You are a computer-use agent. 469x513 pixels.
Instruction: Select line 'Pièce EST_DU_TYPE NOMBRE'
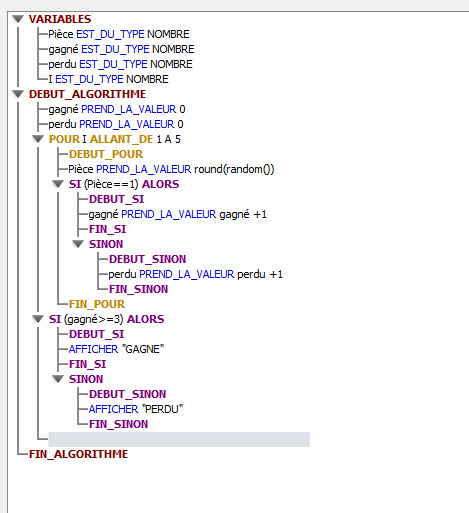pos(119,34)
